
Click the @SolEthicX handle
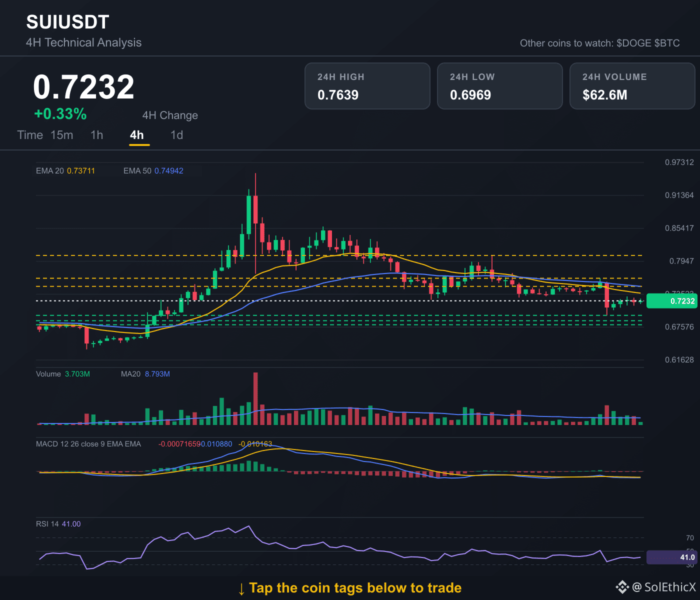pyautogui.click(x=664, y=587)
